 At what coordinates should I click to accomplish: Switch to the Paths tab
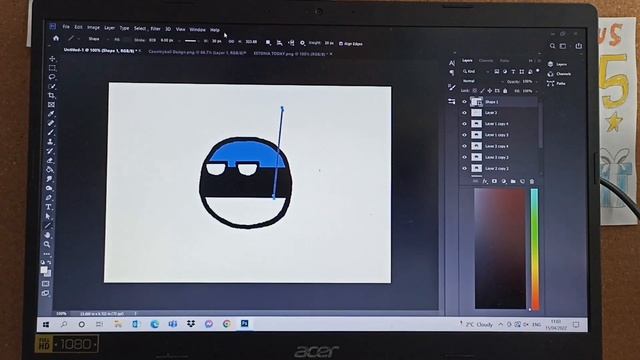tap(504, 60)
